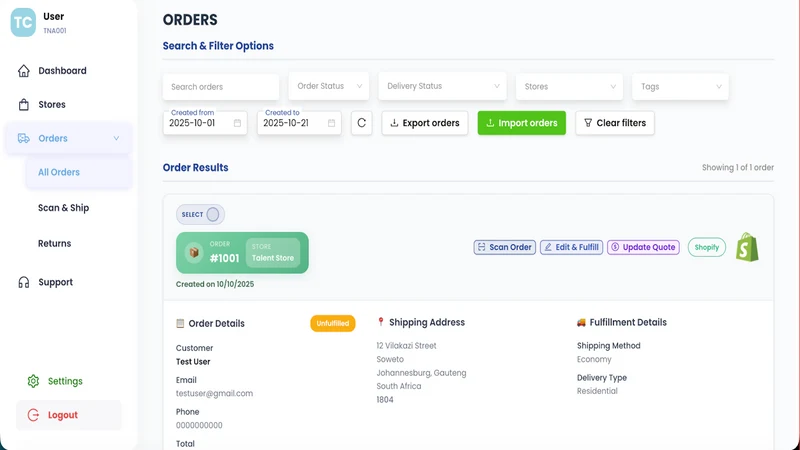Click email testuser@gmail.com
Screen dimensions: 800x450
coord(214,393)
